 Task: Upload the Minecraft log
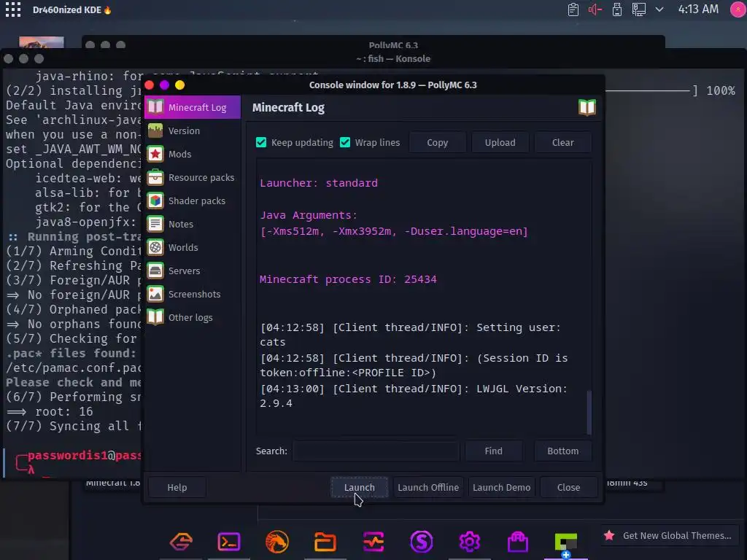[x=500, y=142]
